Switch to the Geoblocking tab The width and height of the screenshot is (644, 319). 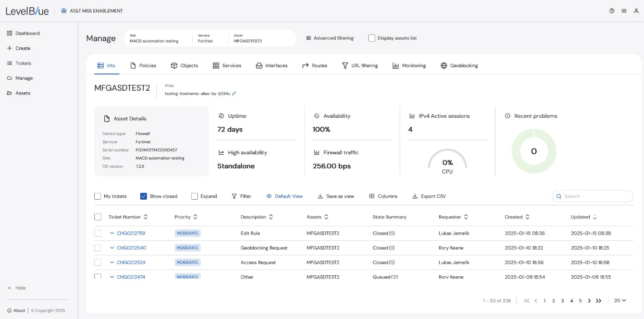click(x=459, y=66)
